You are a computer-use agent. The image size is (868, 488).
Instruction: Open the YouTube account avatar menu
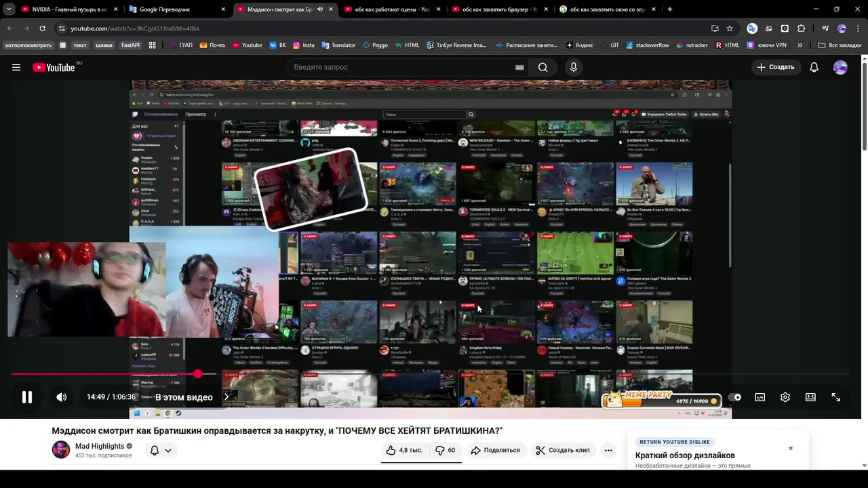click(840, 67)
